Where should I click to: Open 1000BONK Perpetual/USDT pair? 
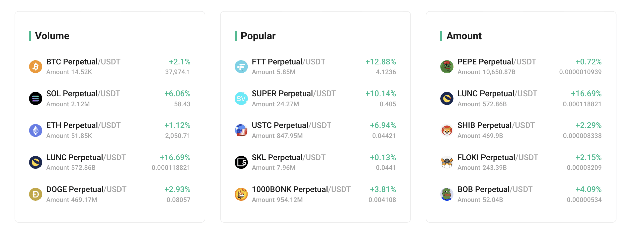(x=315, y=194)
